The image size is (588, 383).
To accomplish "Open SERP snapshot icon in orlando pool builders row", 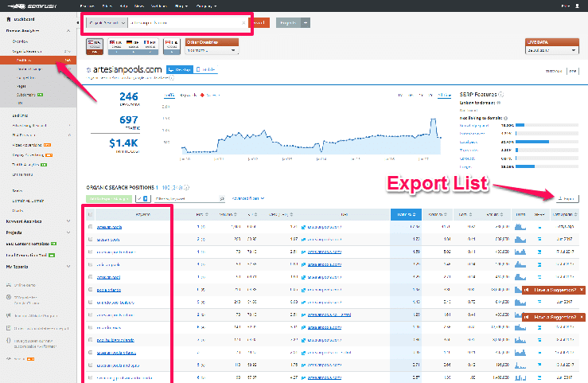I will (539, 303).
